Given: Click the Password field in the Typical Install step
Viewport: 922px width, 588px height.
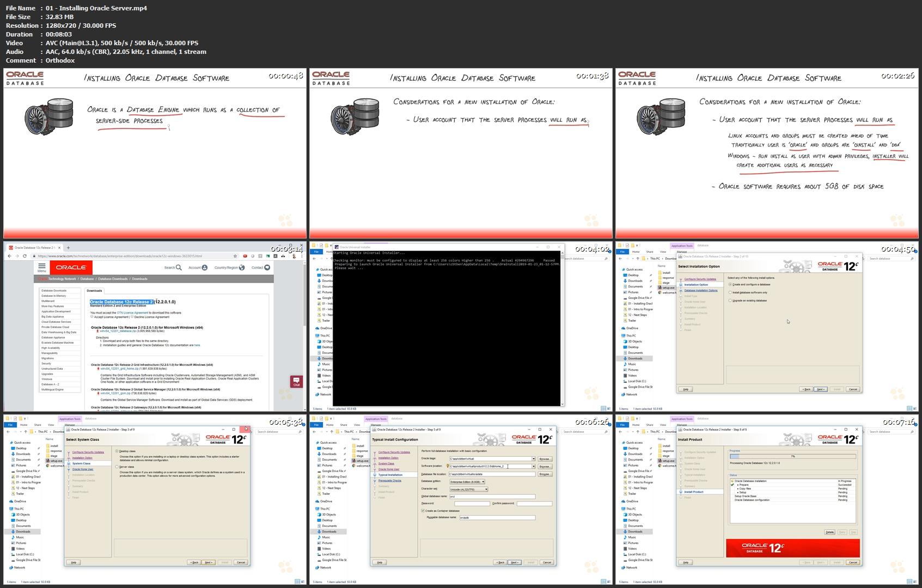Looking at the screenshot, I should (472, 504).
